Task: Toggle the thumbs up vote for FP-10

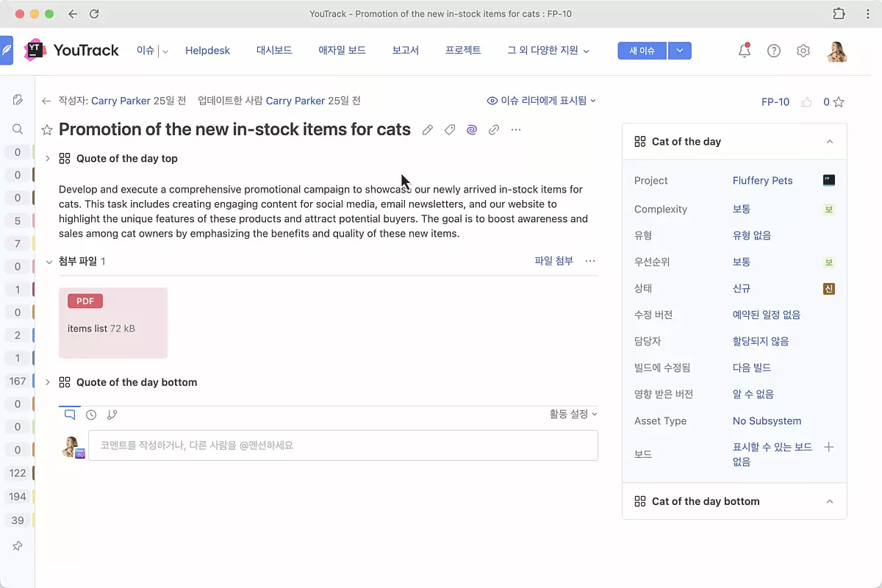Action: [x=806, y=102]
